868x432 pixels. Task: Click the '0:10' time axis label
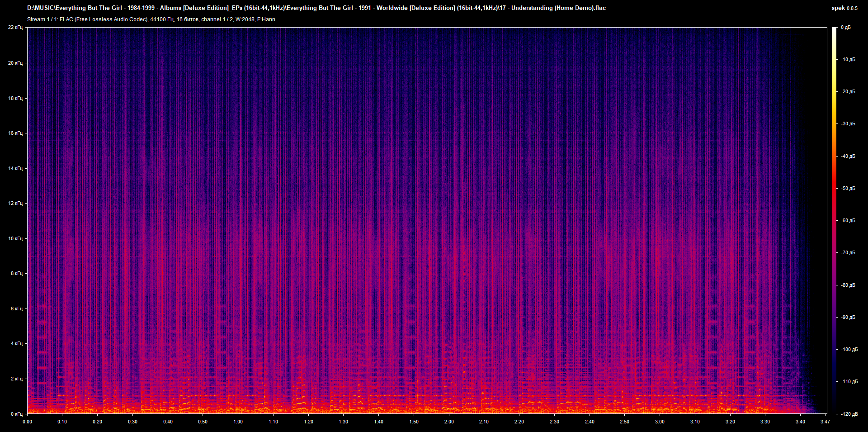coord(62,422)
